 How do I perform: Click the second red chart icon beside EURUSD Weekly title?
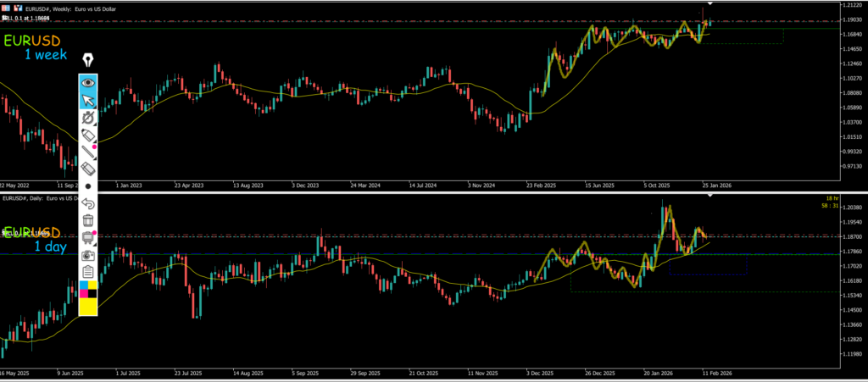click(17, 8)
